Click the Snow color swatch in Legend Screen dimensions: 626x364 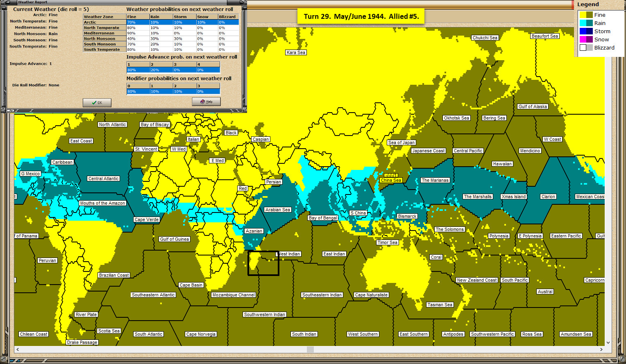pyautogui.click(x=586, y=39)
